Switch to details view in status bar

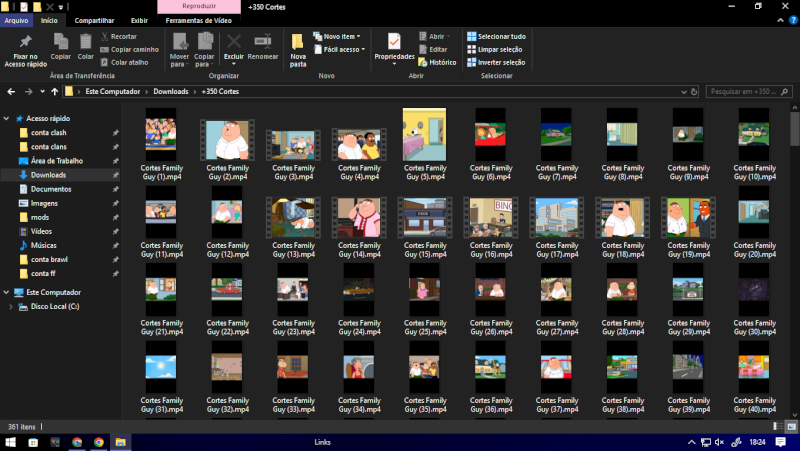coord(778,427)
